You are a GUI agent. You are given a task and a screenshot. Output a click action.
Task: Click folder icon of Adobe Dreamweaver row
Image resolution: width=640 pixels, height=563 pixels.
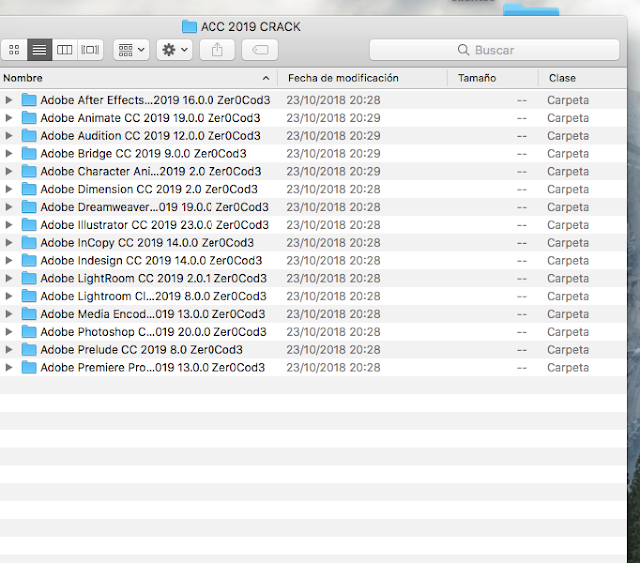29,207
